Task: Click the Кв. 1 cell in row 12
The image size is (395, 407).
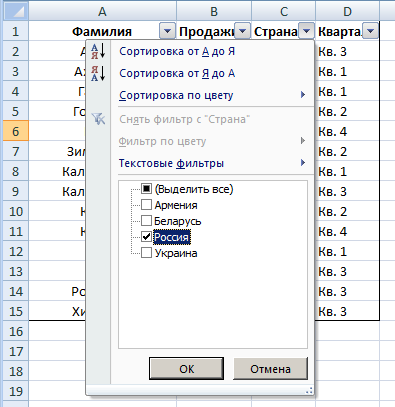Action: [347, 251]
